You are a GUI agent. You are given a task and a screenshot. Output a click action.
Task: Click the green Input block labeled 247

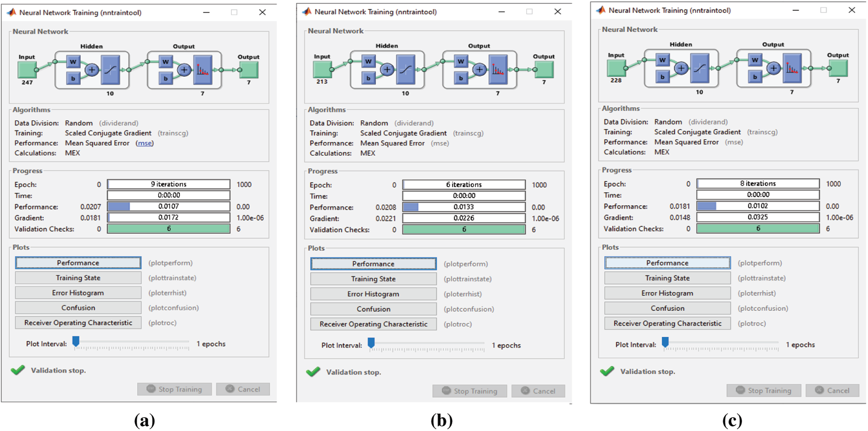[27, 70]
